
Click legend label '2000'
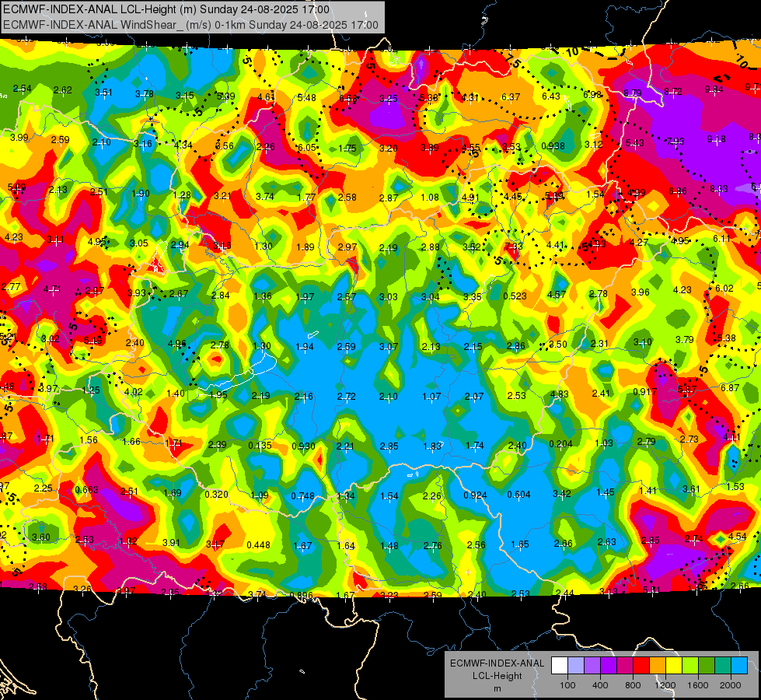730,685
